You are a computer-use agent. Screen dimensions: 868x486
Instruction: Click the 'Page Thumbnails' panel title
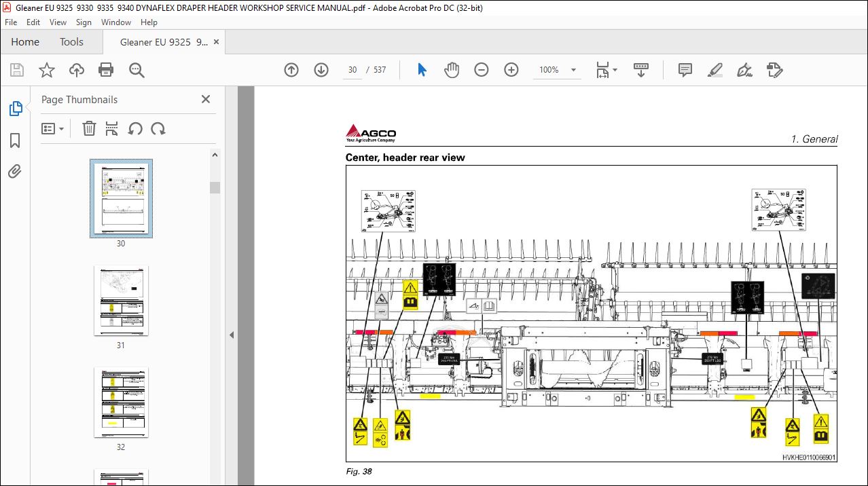pyautogui.click(x=79, y=99)
